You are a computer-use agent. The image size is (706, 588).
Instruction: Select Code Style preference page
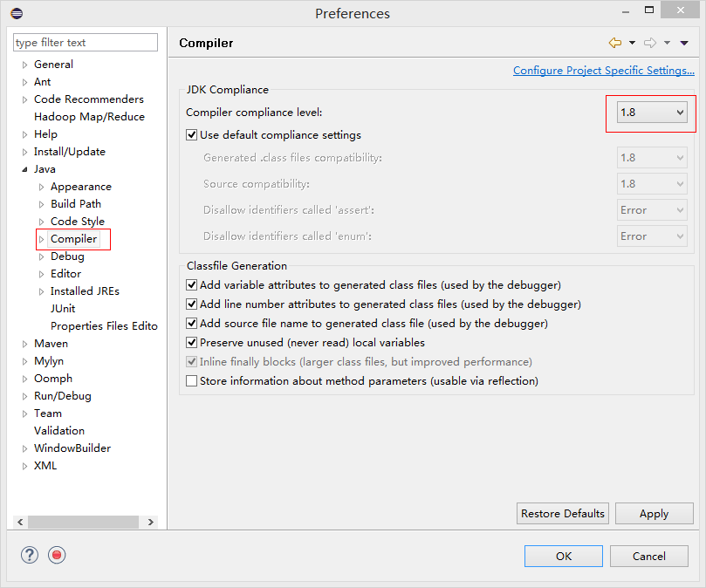coord(78,222)
